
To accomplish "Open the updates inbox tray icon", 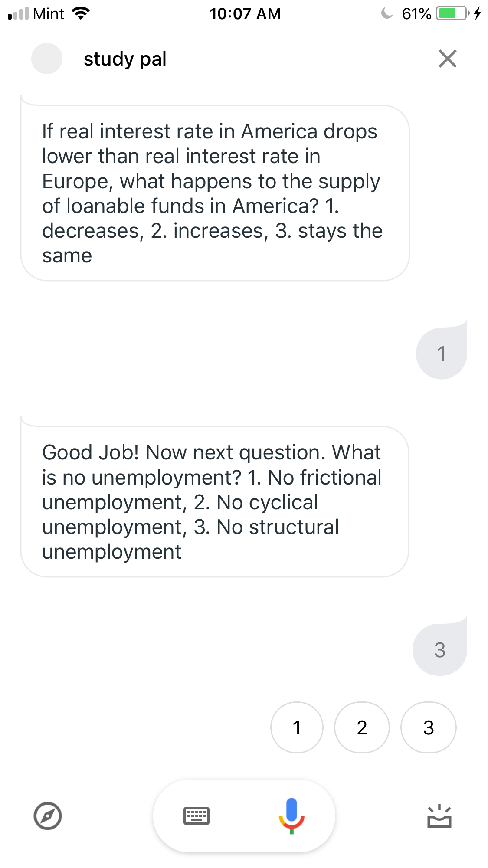I will coord(439,816).
